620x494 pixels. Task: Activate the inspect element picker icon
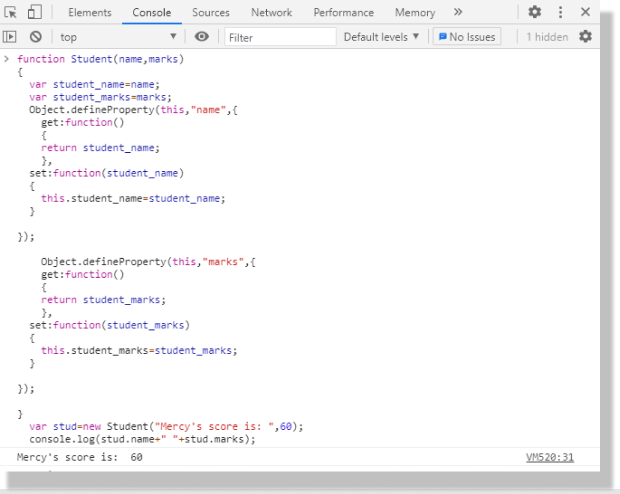point(10,12)
